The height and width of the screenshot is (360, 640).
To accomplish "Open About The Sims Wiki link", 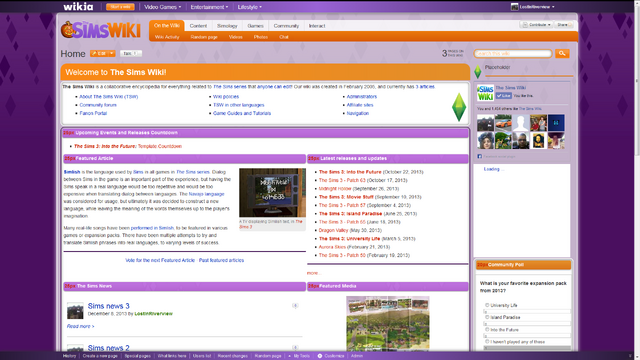I will click(109, 97).
